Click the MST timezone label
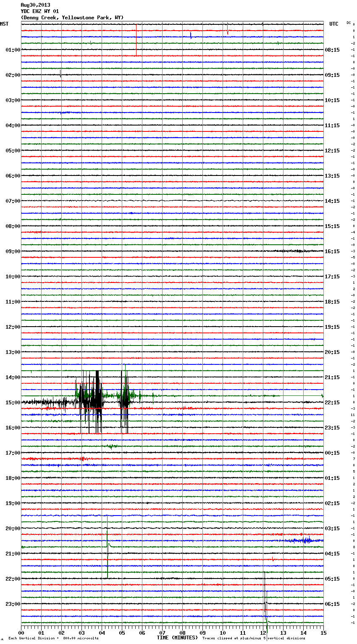Screen dimensions: 357x644 (4, 24)
